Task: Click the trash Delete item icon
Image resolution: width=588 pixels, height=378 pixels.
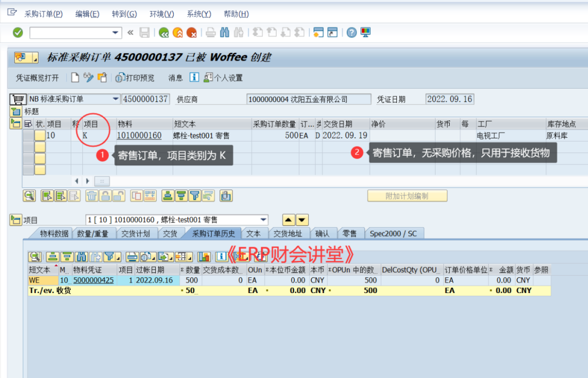Action: pos(92,196)
